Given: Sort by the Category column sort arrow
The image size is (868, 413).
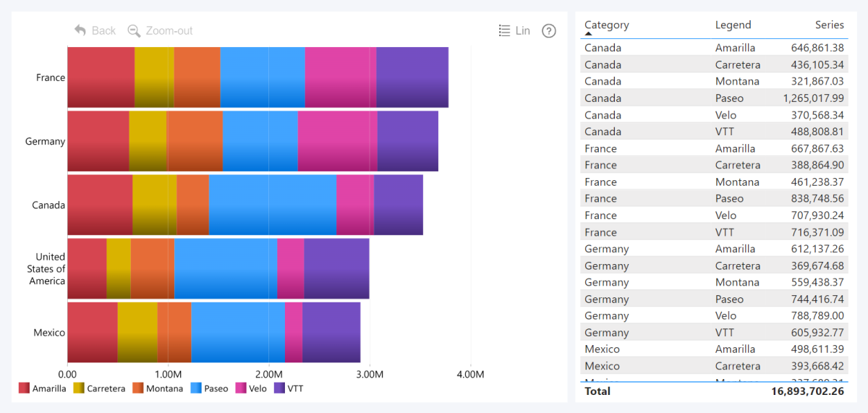Looking at the screenshot, I should point(588,33).
